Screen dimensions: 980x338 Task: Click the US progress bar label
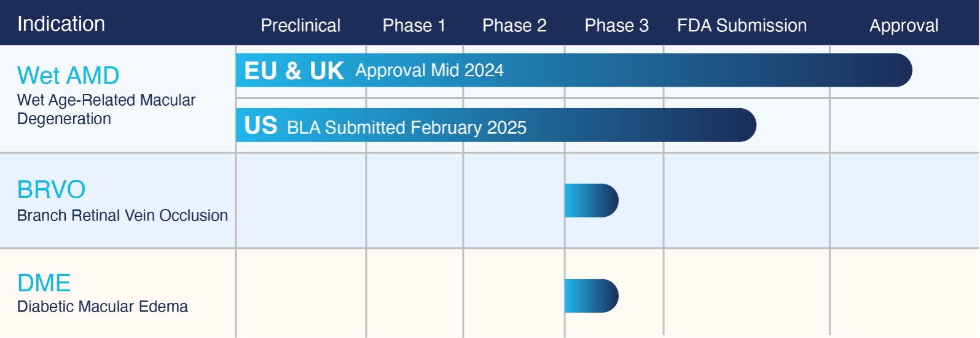261,125
